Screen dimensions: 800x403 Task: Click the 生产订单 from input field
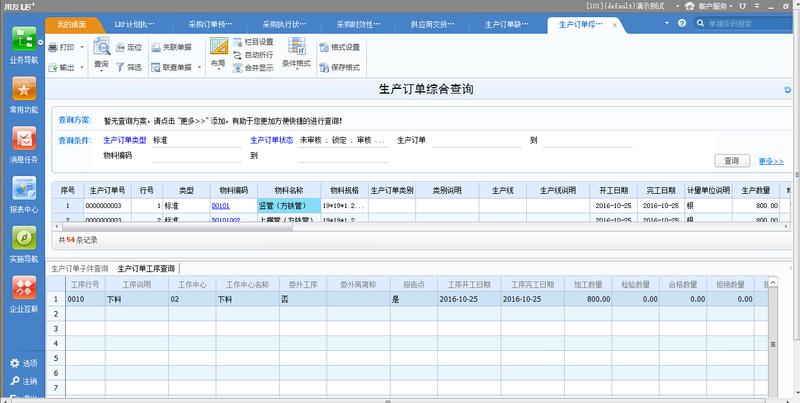click(476, 141)
